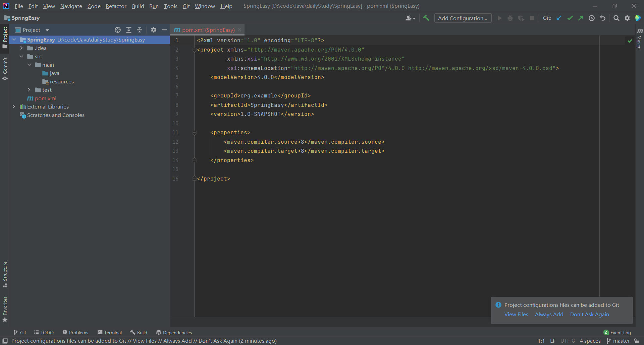Open the Refactor menu
Viewport: 644px width, 345px height.
116,6
